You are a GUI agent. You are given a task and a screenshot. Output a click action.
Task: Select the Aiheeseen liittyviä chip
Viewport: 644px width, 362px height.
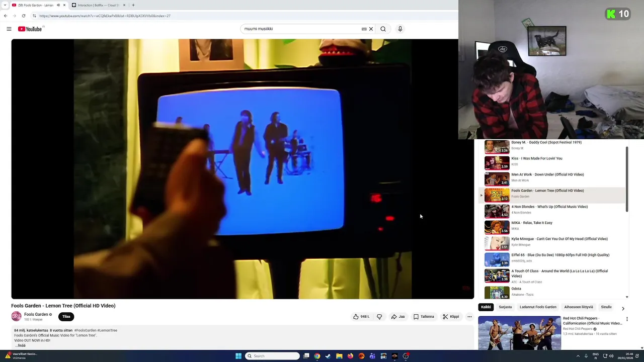[579, 307]
